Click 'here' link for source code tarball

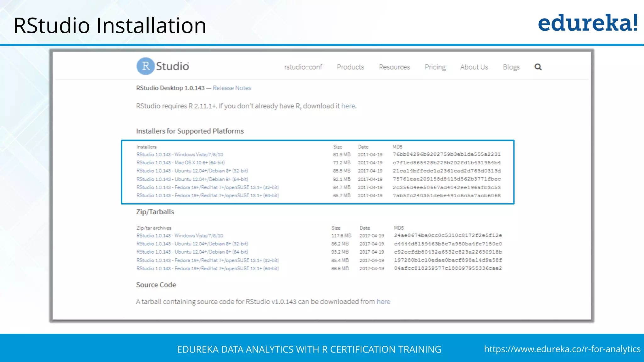383,302
